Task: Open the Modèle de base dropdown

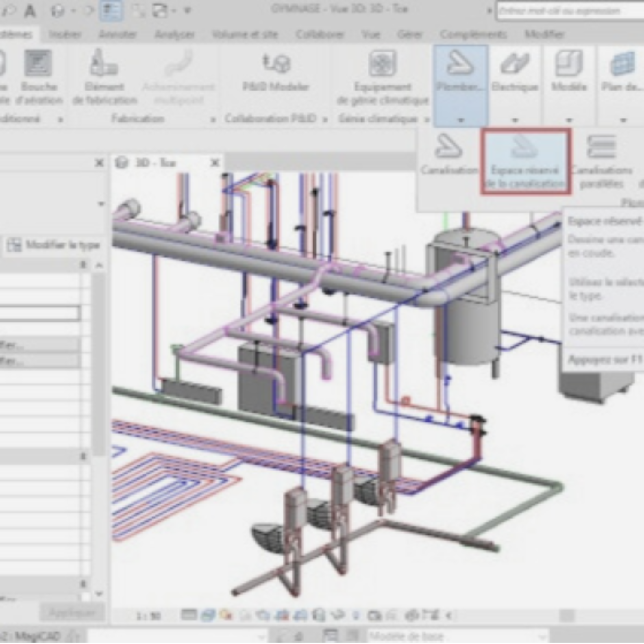Action: click(x=457, y=635)
